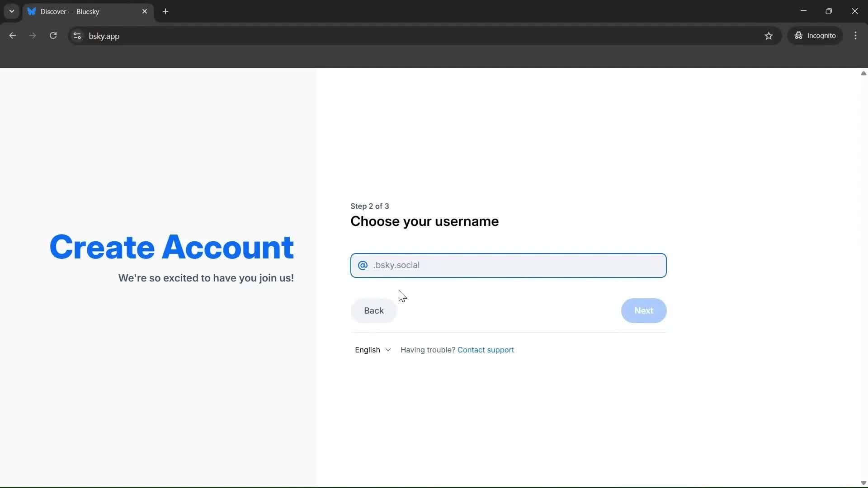Open the site settings icon in address bar
This screenshot has height=488, width=868.
tap(77, 36)
